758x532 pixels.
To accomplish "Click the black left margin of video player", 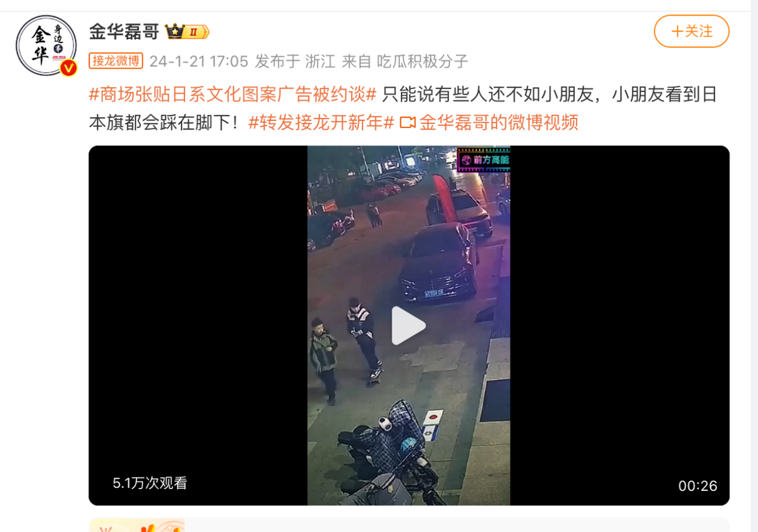I will pyautogui.click(x=198, y=326).
